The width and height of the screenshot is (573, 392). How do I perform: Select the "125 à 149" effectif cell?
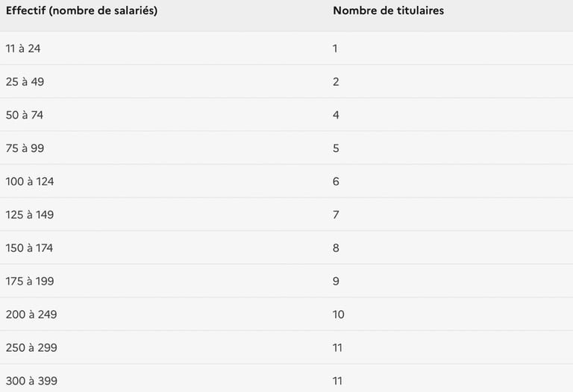[30, 215]
